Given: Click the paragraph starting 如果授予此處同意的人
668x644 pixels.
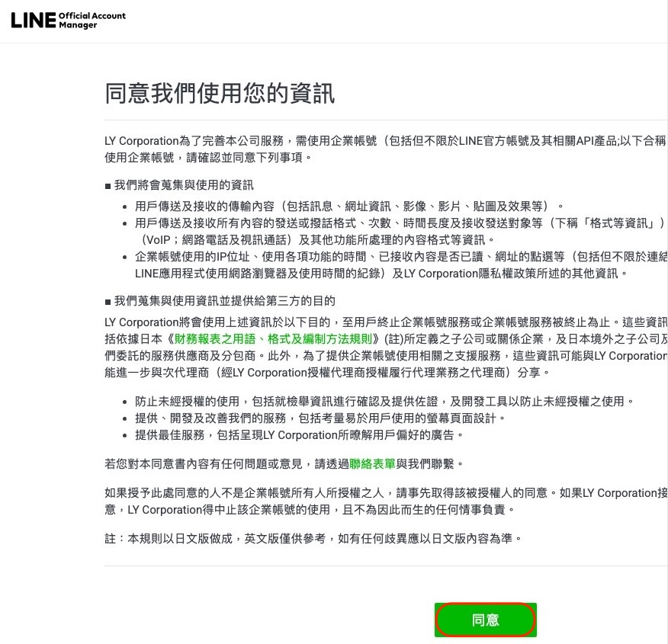Looking at the screenshot, I should tap(386, 501).
